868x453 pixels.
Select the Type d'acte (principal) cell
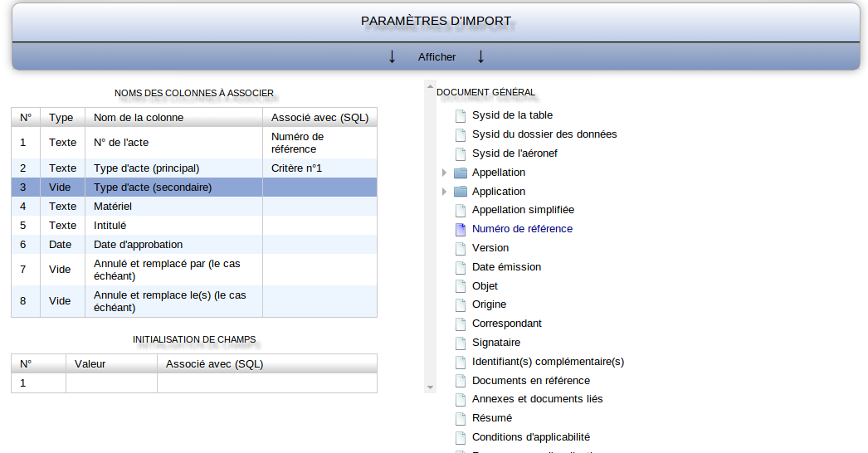173,168
